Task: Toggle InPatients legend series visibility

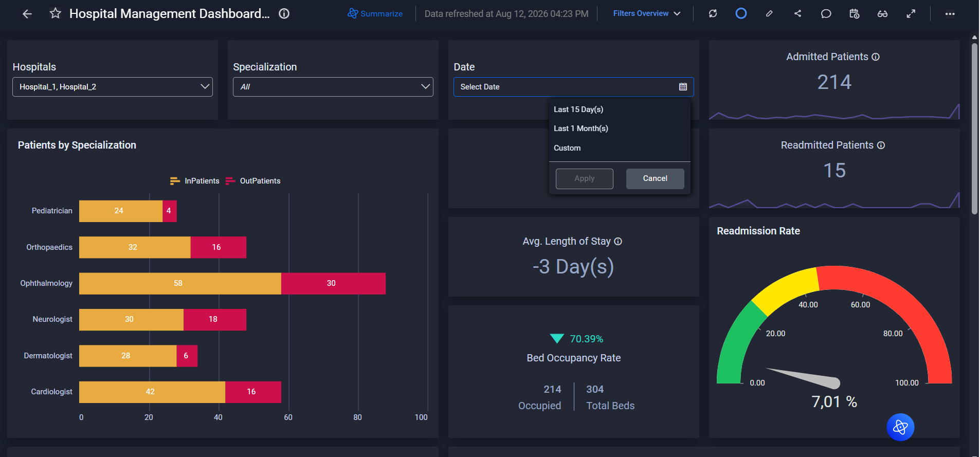Action: point(195,181)
